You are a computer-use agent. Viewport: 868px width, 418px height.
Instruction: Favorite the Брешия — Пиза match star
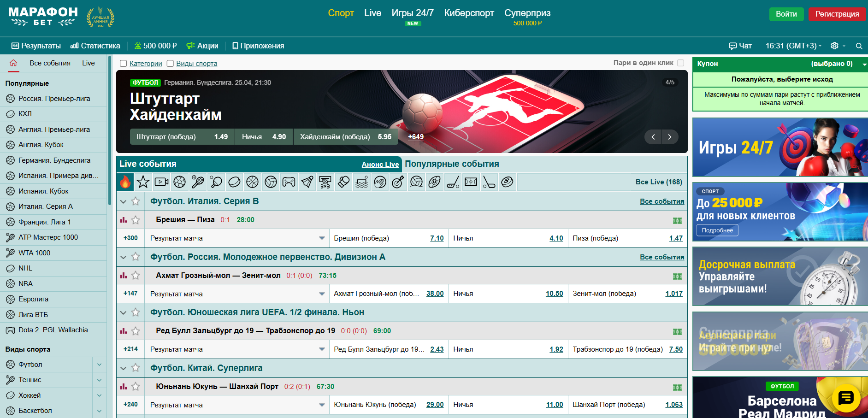(x=136, y=220)
